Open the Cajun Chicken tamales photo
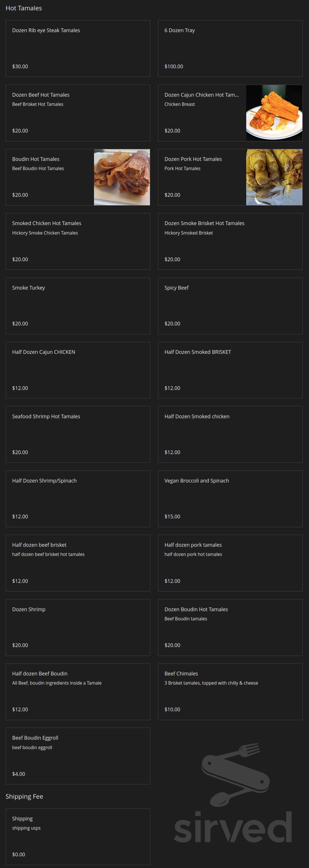 point(274,113)
